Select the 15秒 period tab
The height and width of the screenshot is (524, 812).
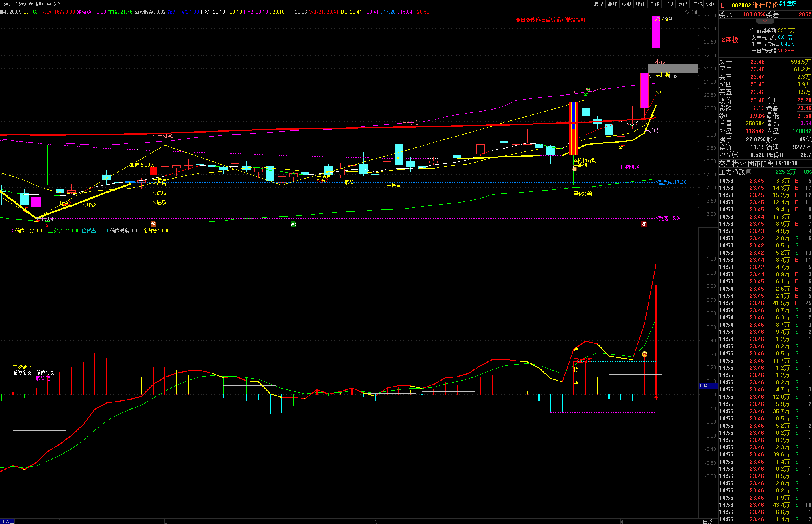[20, 4]
